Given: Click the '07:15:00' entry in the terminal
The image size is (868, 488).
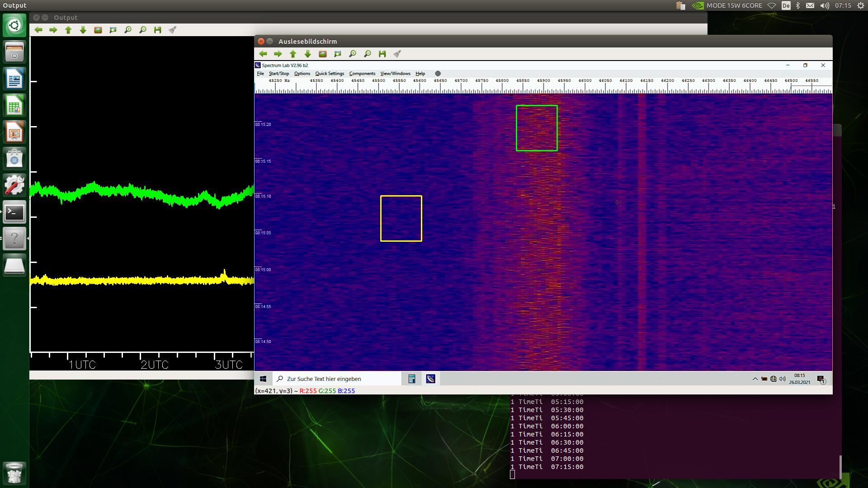Looking at the screenshot, I should (x=567, y=467).
